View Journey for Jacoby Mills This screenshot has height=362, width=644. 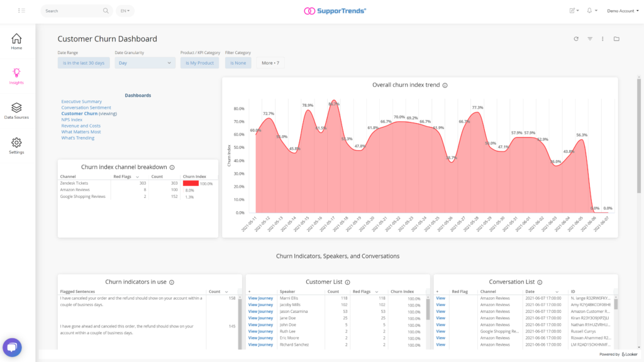[260, 304]
